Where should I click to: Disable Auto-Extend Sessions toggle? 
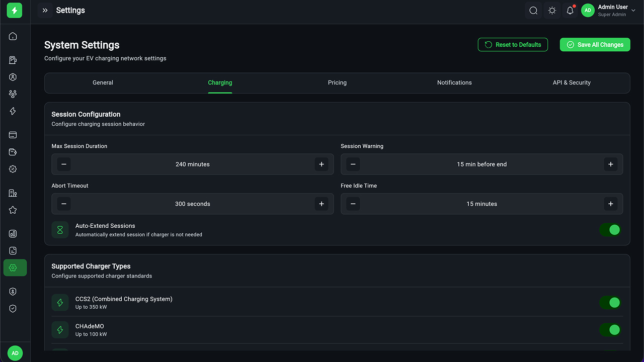[x=610, y=230]
